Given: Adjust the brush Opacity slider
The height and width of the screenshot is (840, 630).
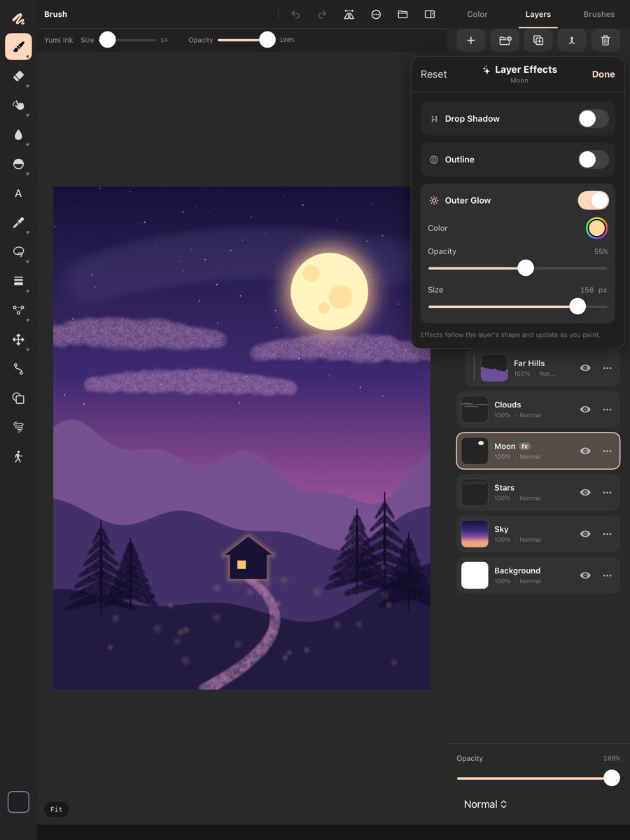Looking at the screenshot, I should click(246, 40).
